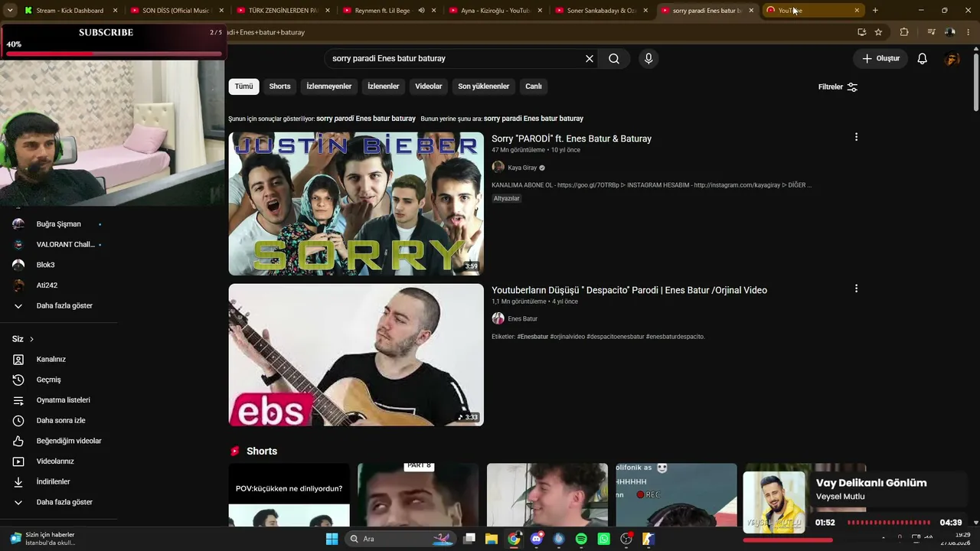The height and width of the screenshot is (551, 980).
Task: Open File Explorer from the taskbar
Action: (x=491, y=539)
